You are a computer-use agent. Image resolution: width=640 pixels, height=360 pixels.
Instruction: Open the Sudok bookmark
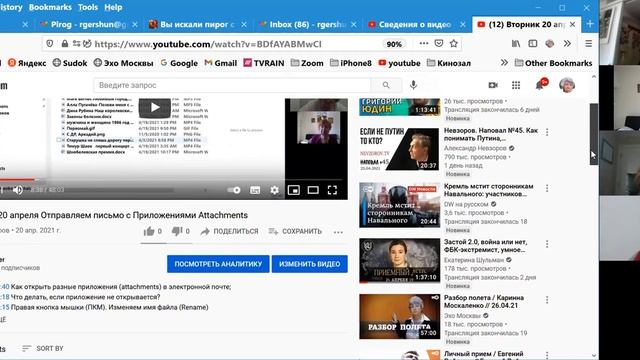pyautogui.click(x=70, y=63)
